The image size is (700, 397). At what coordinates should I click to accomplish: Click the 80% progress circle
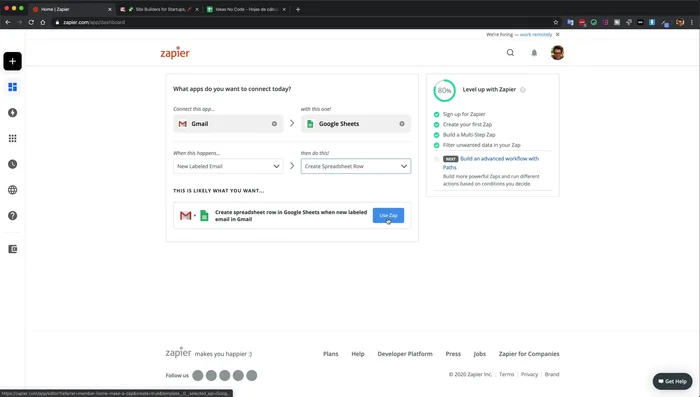point(444,90)
